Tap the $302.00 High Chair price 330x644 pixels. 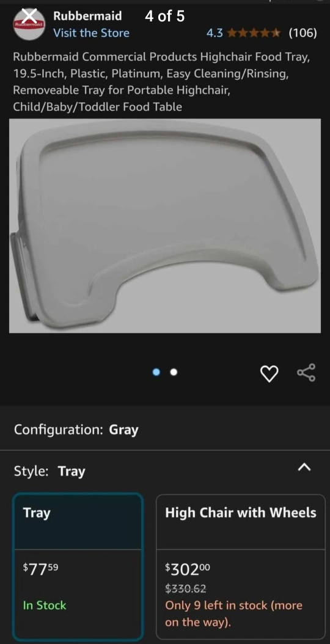(x=188, y=568)
